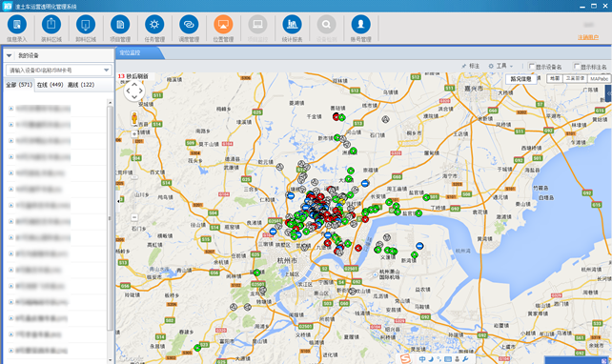Image resolution: width=612 pixels, height=364 pixels.
Task: Click the 注销用户 link
Action: [x=588, y=37]
